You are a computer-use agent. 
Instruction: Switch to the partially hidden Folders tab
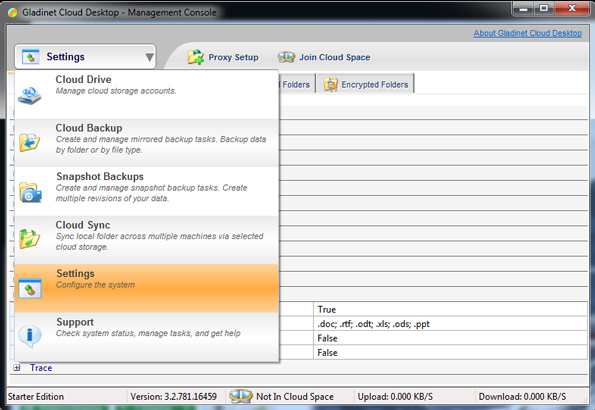(x=297, y=84)
